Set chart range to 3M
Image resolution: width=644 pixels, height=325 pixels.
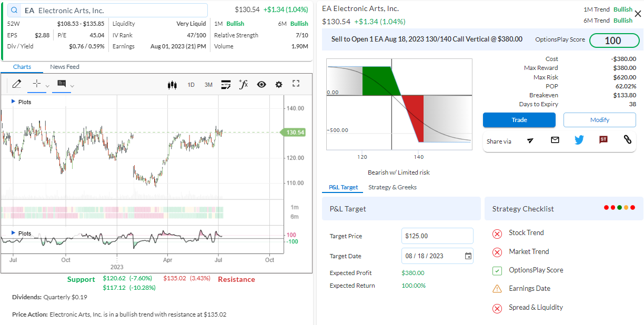click(x=208, y=85)
